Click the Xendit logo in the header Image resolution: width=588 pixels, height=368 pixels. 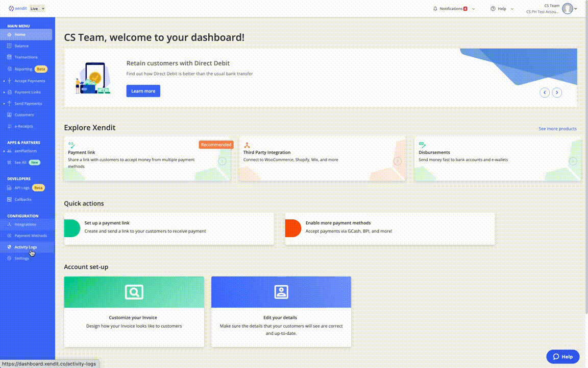(x=18, y=8)
